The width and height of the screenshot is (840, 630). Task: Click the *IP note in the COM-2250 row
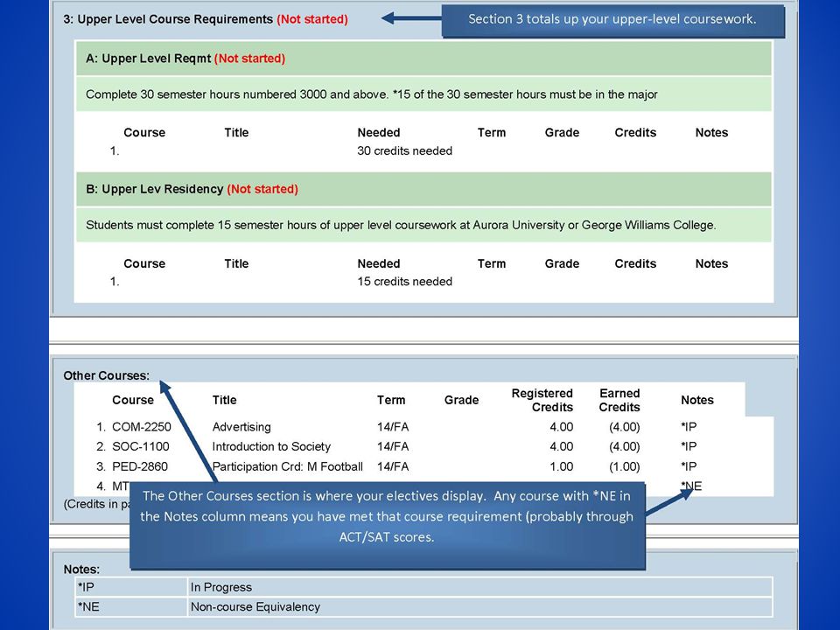coord(689,427)
